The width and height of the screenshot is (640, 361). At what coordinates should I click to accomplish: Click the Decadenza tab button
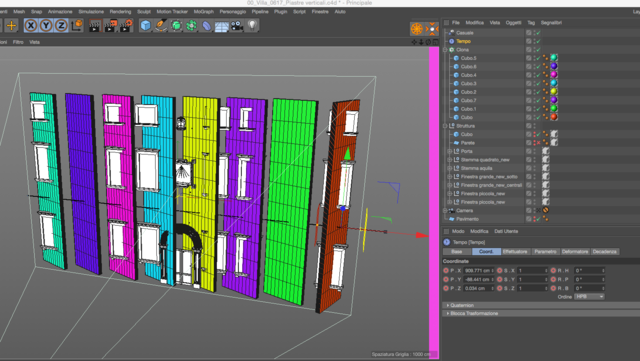point(604,252)
